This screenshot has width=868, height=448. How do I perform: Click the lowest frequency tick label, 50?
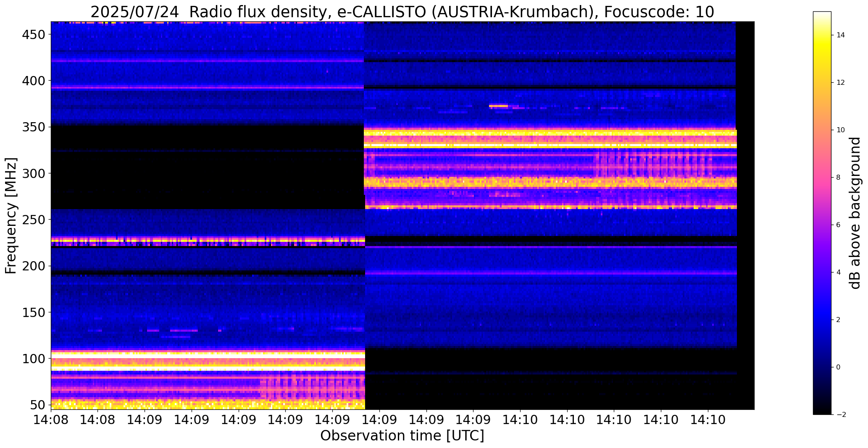pos(39,405)
